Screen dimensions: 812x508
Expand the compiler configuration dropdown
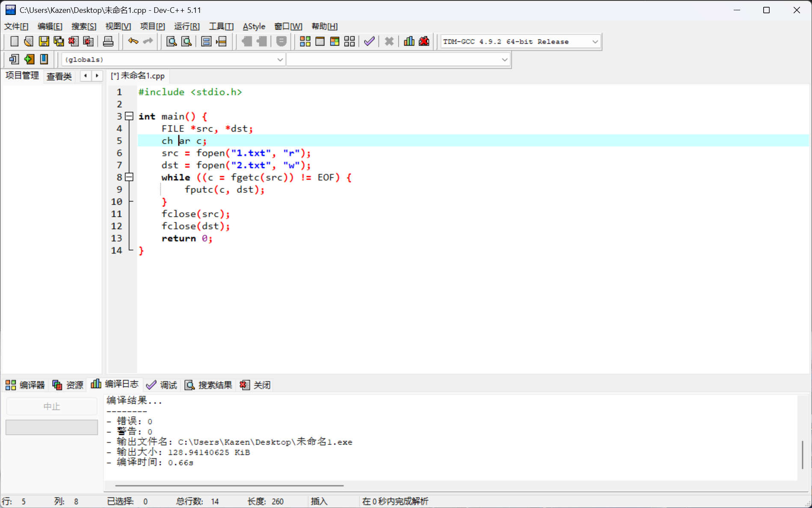pyautogui.click(x=595, y=41)
